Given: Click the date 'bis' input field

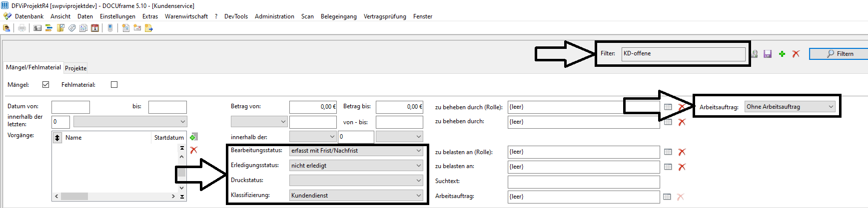Looking at the screenshot, I should (167, 107).
